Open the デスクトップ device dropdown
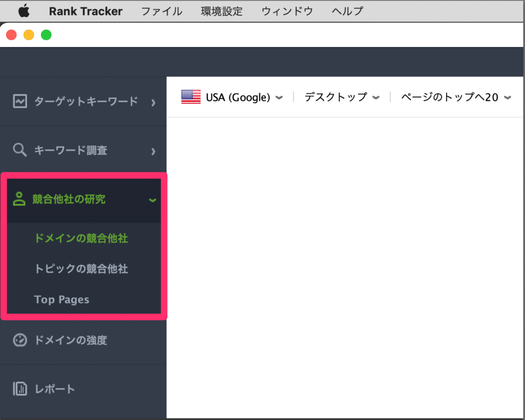This screenshot has height=420, width=525. click(x=342, y=97)
